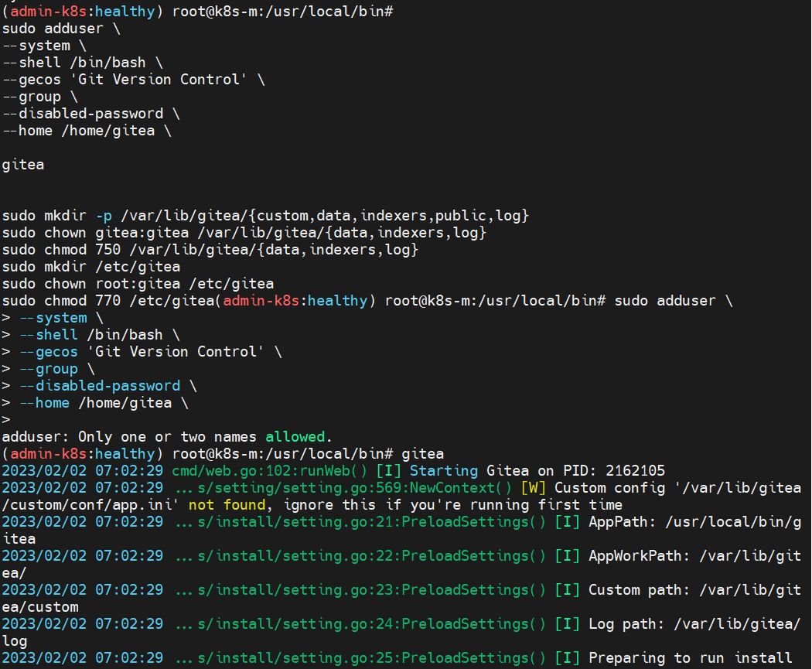
Task: Click the '[W]' warning tag
Action: pyautogui.click(x=533, y=488)
